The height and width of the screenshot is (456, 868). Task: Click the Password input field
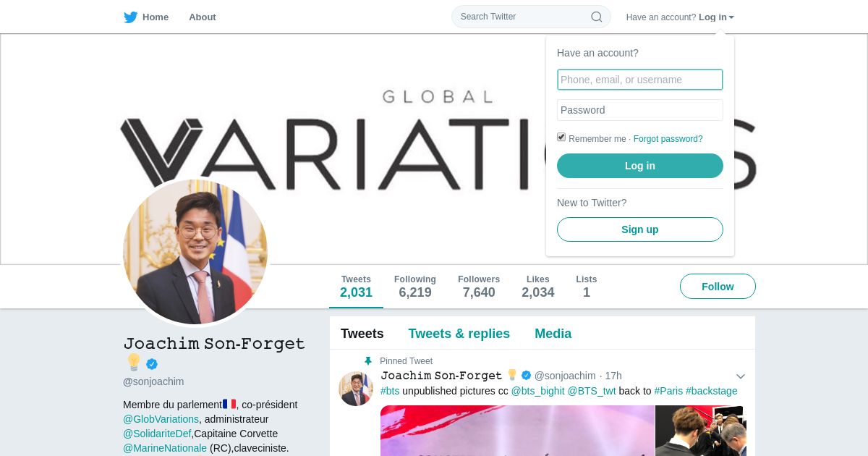[x=640, y=110]
